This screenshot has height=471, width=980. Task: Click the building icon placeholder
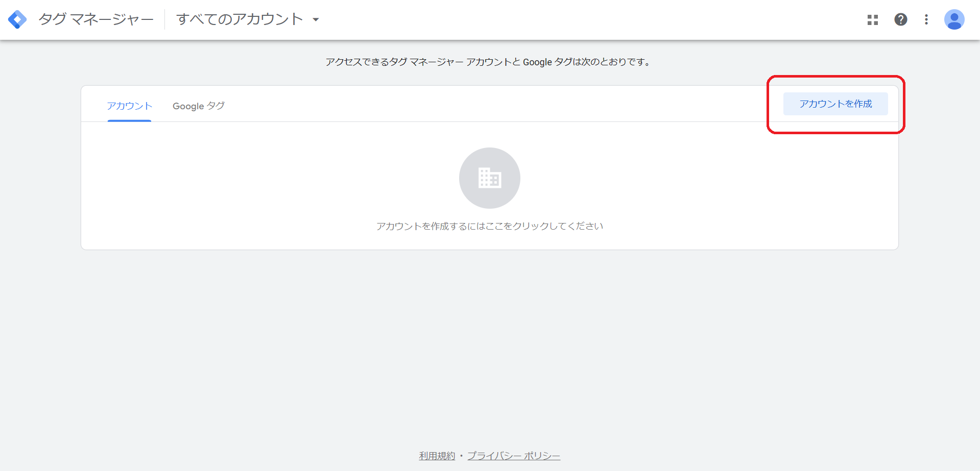490,178
